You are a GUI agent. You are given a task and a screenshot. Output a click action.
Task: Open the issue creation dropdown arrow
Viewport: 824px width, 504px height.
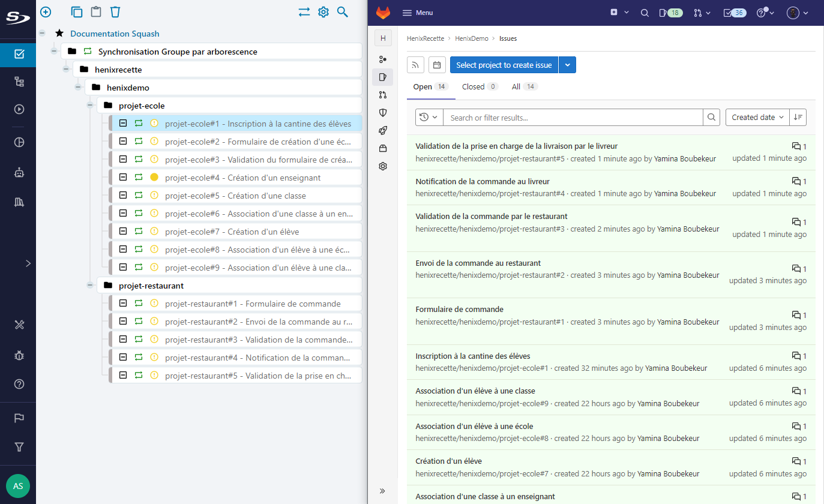click(x=567, y=64)
